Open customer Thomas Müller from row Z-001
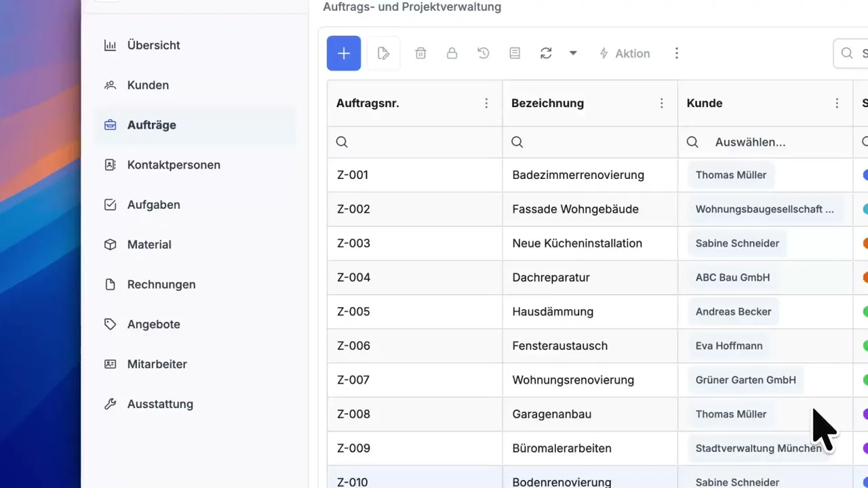868x488 pixels. (731, 175)
